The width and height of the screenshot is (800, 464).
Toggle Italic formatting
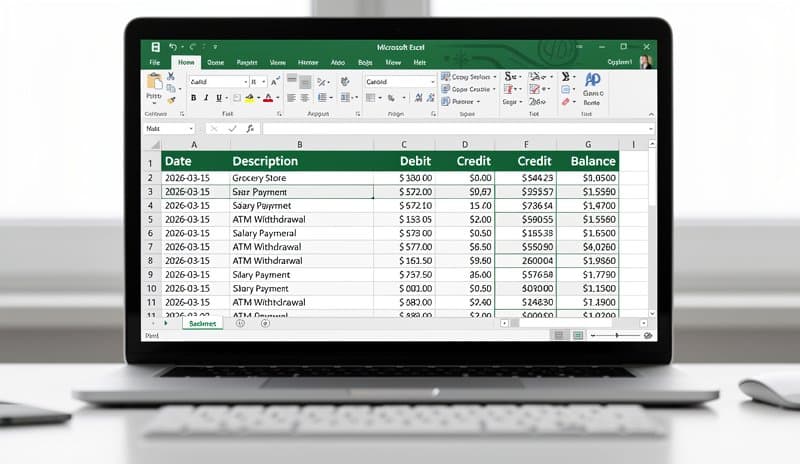click(206, 98)
